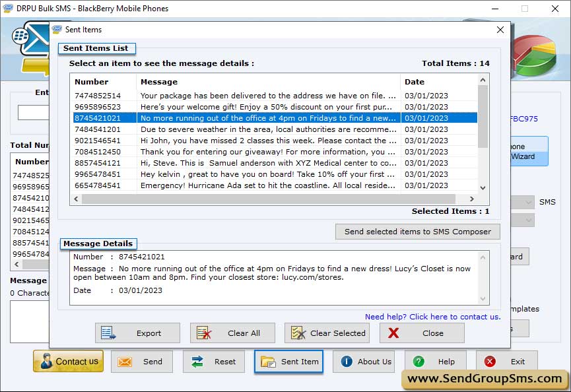The height and width of the screenshot is (392, 571).
Task: Click the Clear Selected button
Action: tap(327, 333)
